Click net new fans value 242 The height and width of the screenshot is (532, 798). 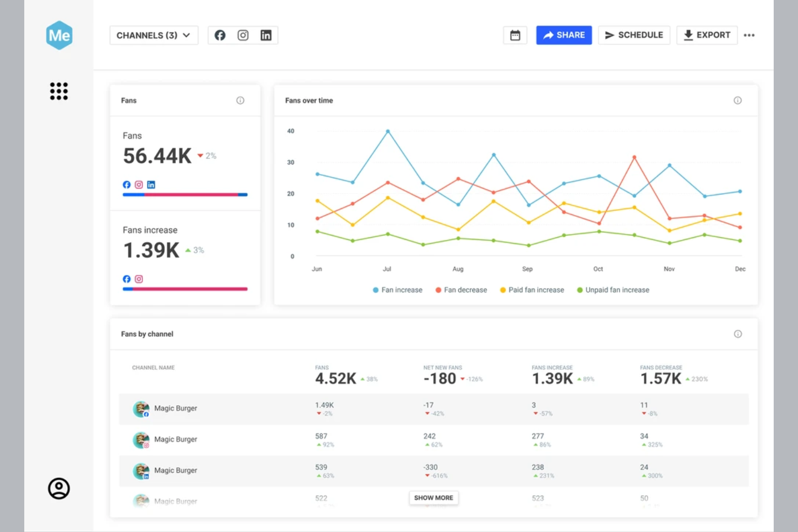[x=429, y=436]
